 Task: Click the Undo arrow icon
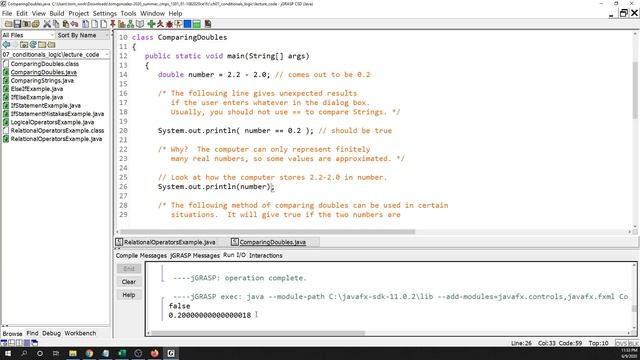click(x=74, y=24)
